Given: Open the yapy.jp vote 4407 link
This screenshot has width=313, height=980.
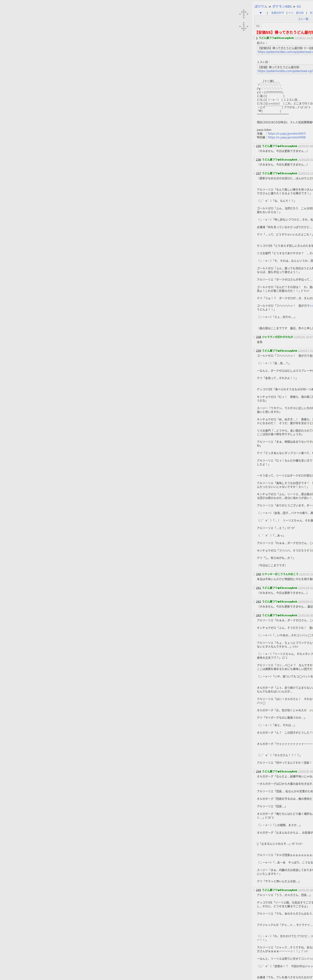Looking at the screenshot, I should [x=287, y=134].
